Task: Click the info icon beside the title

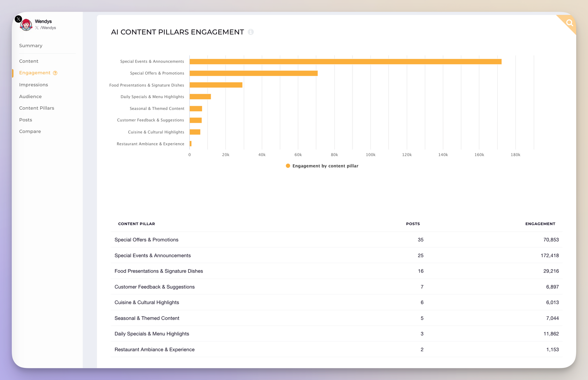Action: click(x=251, y=32)
